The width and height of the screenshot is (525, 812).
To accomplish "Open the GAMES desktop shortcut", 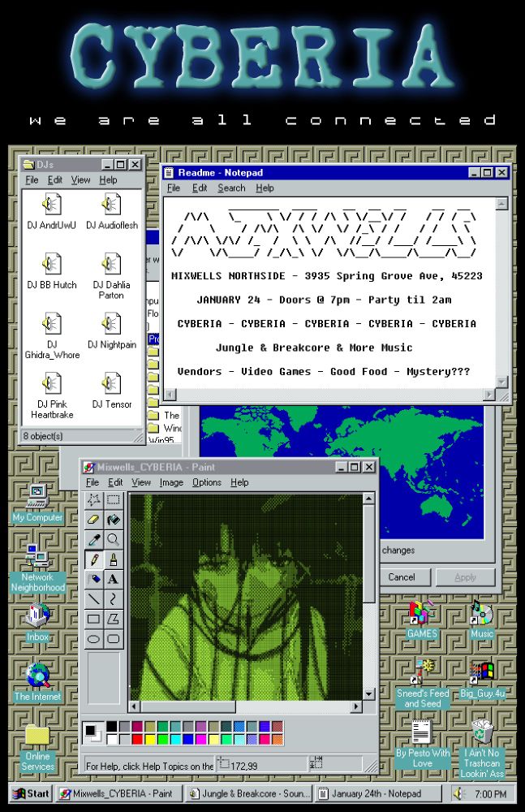I will pyautogui.click(x=422, y=620).
